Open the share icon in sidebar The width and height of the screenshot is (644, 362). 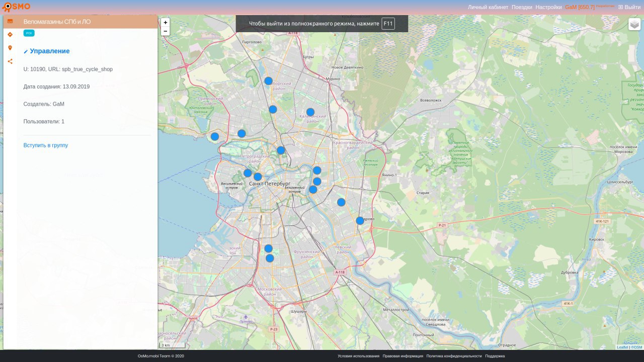coord(10,61)
